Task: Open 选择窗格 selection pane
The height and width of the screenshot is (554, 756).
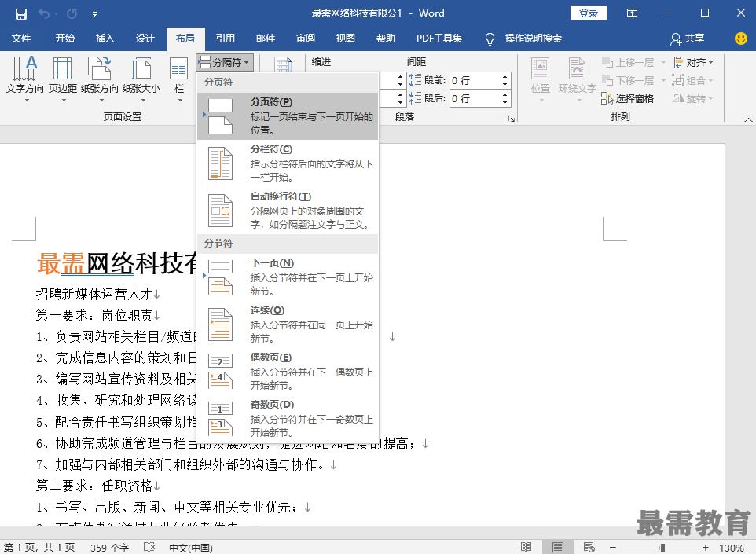Action: 627,98
